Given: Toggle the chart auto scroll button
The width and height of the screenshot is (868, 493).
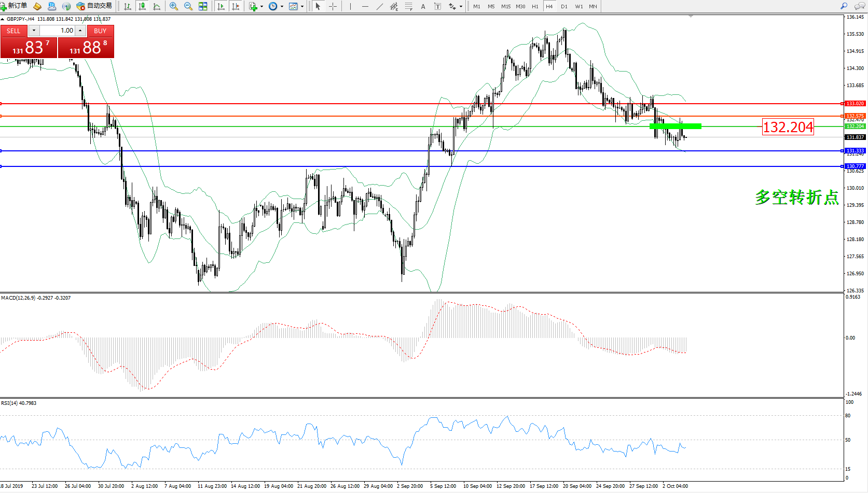Looking at the screenshot, I should click(221, 6).
